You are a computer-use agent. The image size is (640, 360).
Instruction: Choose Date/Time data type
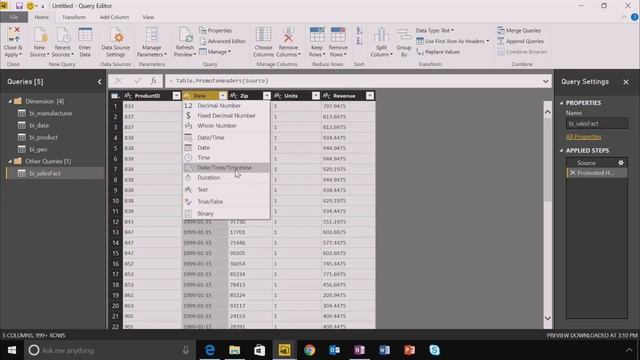[x=226, y=138]
